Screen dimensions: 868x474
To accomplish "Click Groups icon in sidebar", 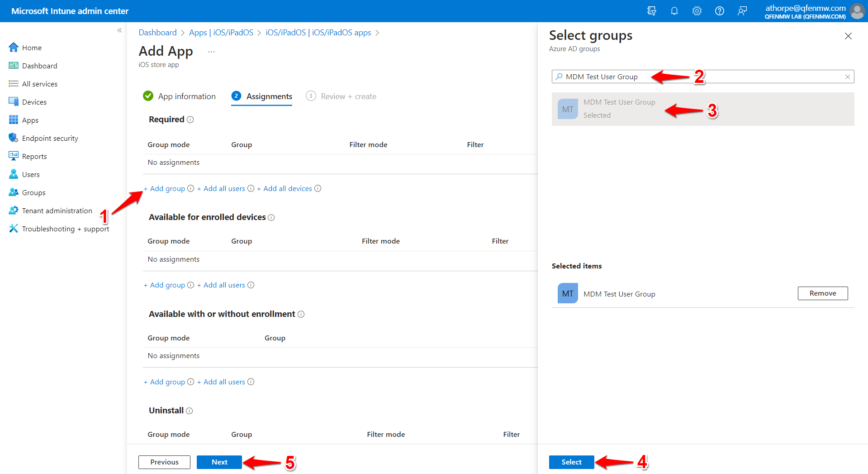I will click(x=14, y=192).
